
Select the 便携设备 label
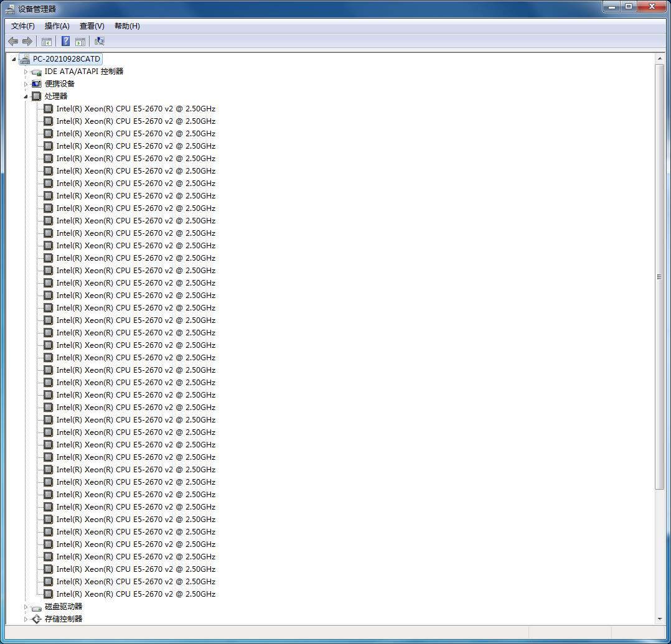pos(60,84)
